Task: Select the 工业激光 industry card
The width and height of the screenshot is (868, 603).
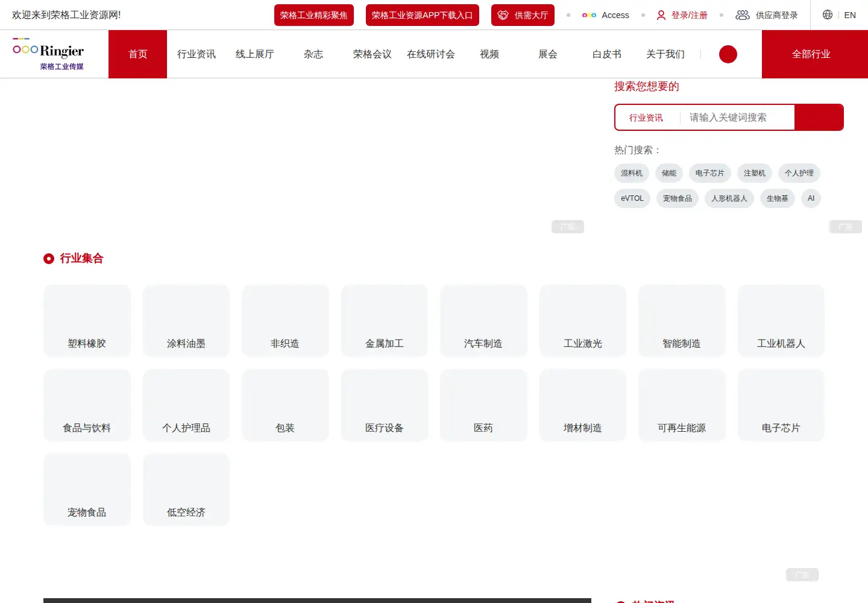Action: [x=583, y=321]
